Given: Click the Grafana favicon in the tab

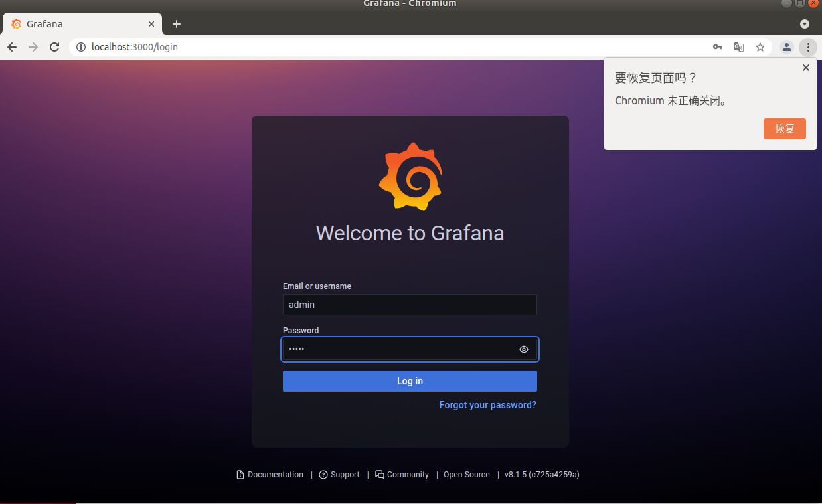Looking at the screenshot, I should point(16,24).
